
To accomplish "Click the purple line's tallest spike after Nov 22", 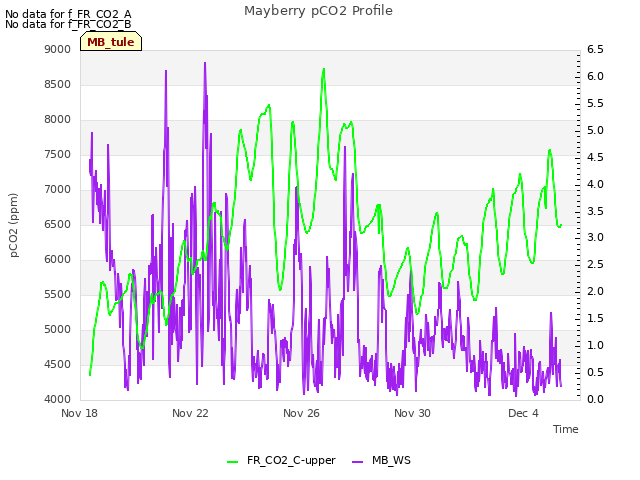I will coord(205,63).
